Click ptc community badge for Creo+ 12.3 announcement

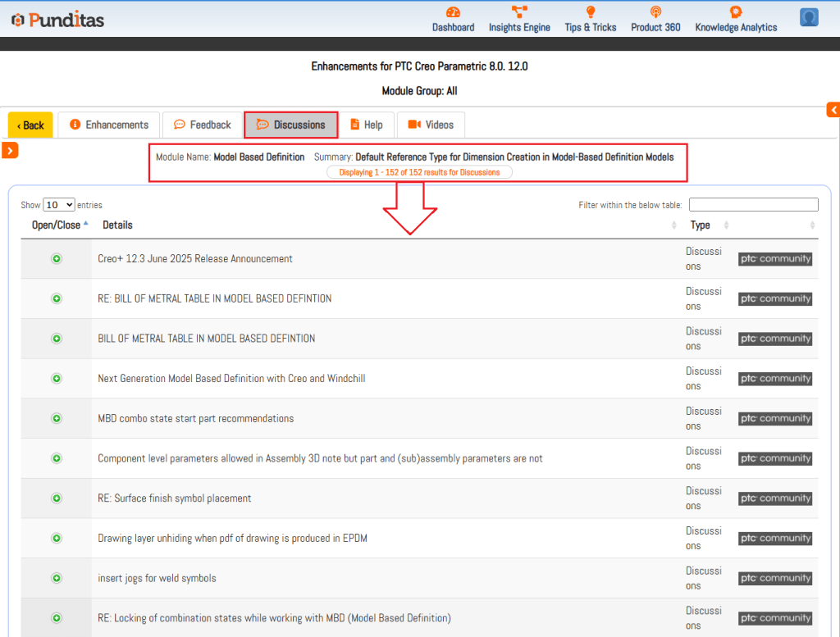coord(775,259)
